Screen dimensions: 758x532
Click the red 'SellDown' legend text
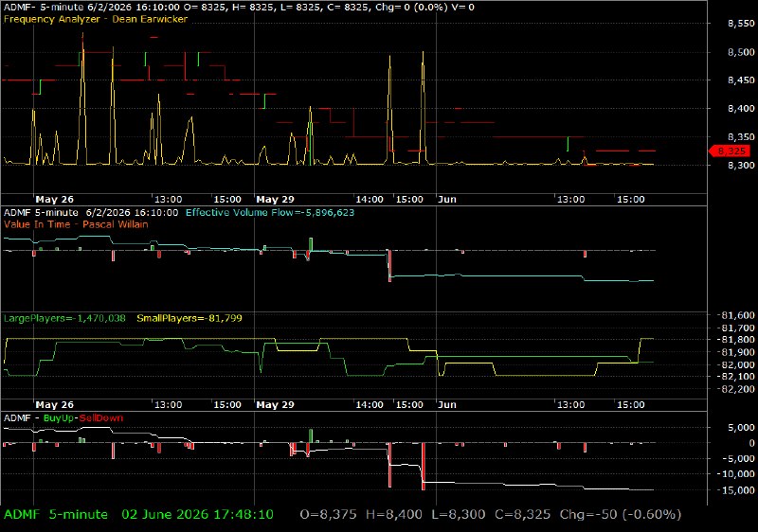[101, 418]
